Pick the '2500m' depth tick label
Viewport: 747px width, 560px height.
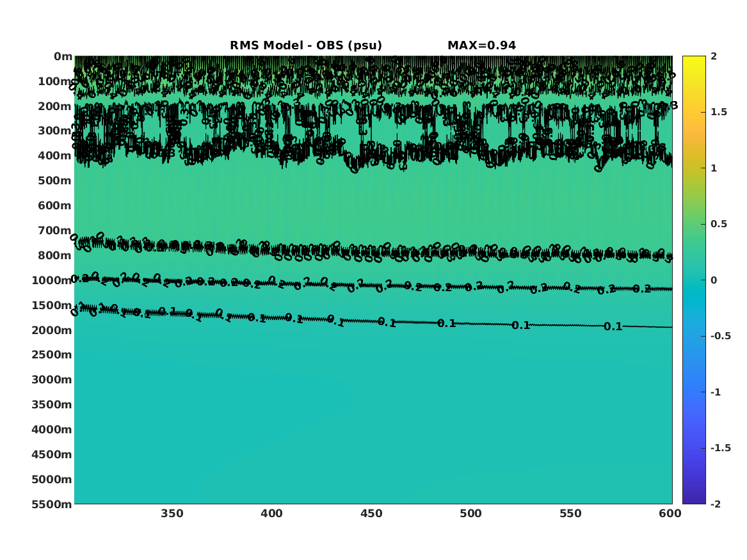point(51,355)
